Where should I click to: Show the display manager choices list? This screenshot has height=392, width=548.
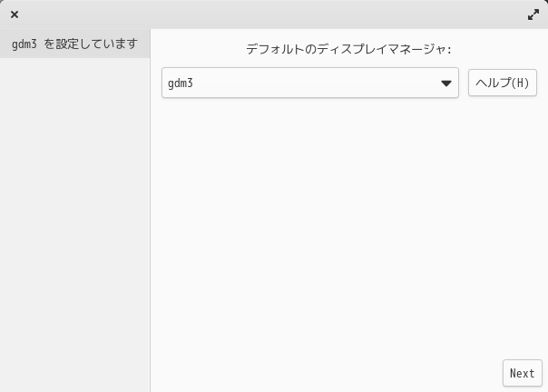coord(309,83)
